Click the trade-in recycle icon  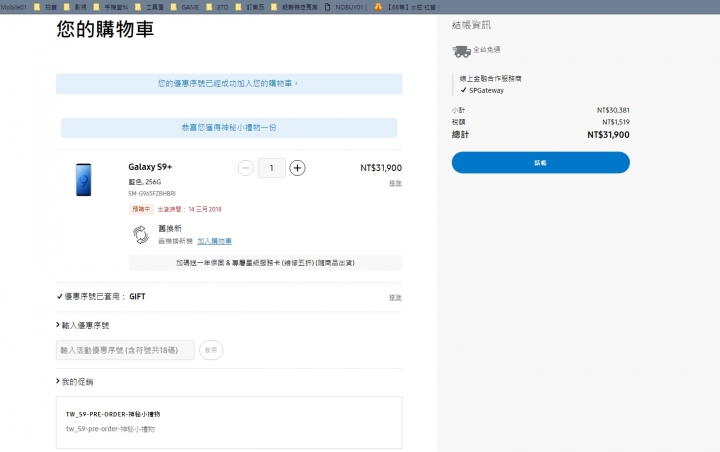point(141,235)
